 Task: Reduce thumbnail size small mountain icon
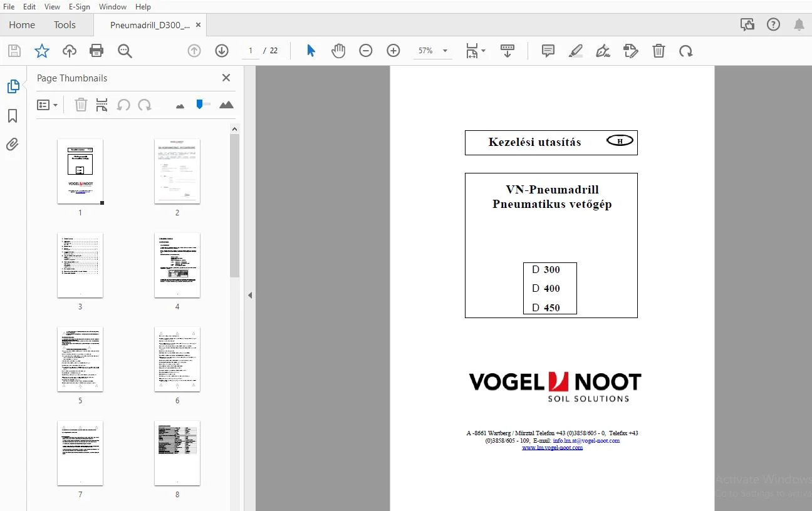pyautogui.click(x=180, y=106)
